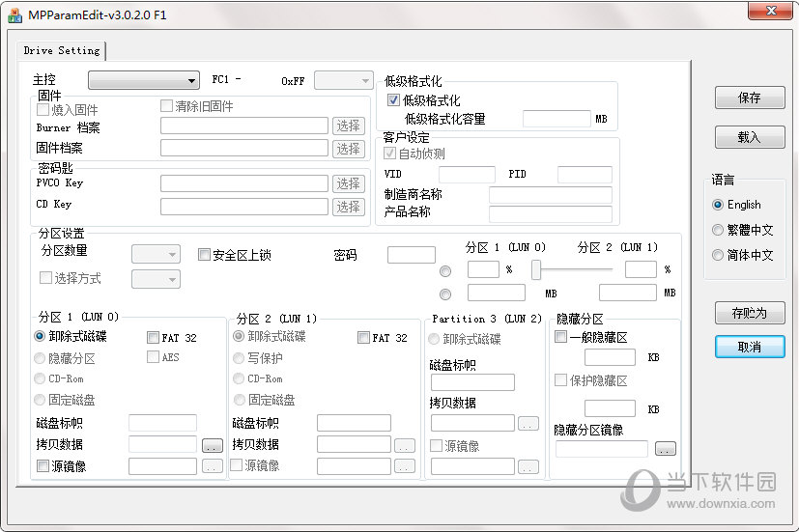
Task: Browse 拷贝数据 file for Partition 3 (LUN 2)
Action: [x=528, y=424]
